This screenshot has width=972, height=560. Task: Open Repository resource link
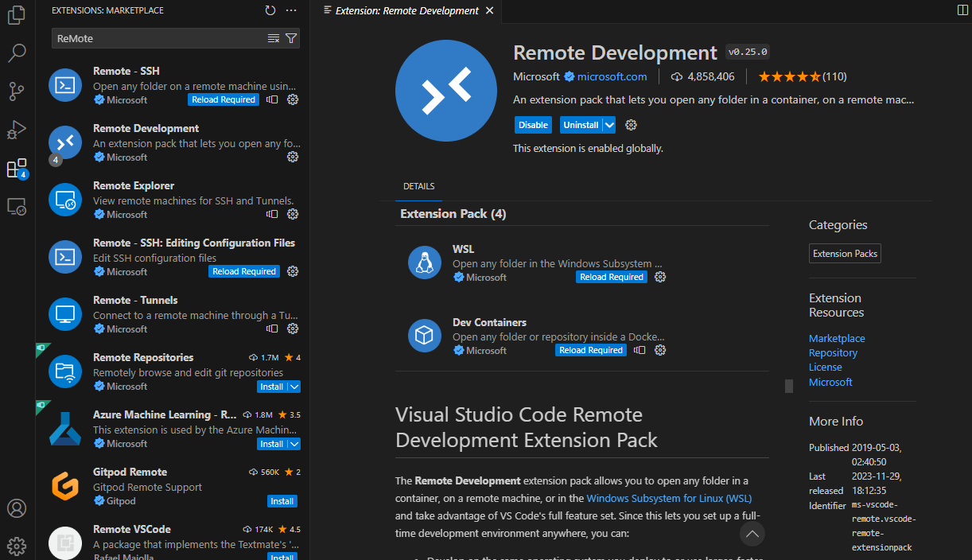[x=833, y=352]
